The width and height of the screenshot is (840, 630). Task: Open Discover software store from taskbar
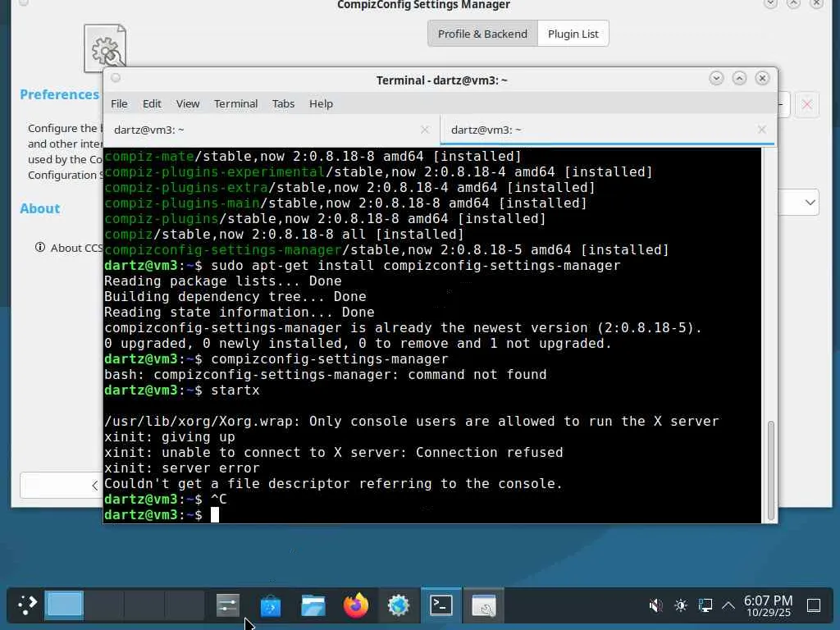pos(271,605)
